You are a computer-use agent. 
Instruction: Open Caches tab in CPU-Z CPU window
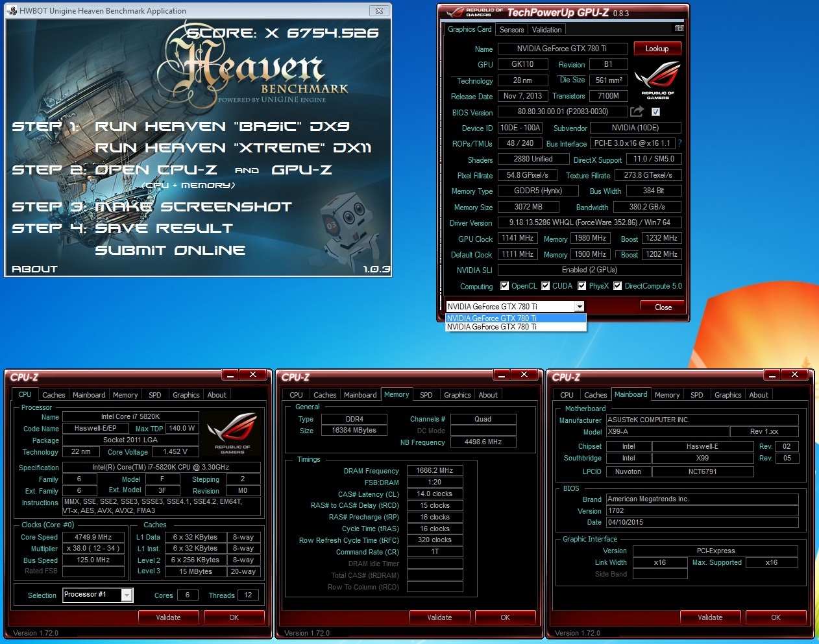(x=53, y=395)
